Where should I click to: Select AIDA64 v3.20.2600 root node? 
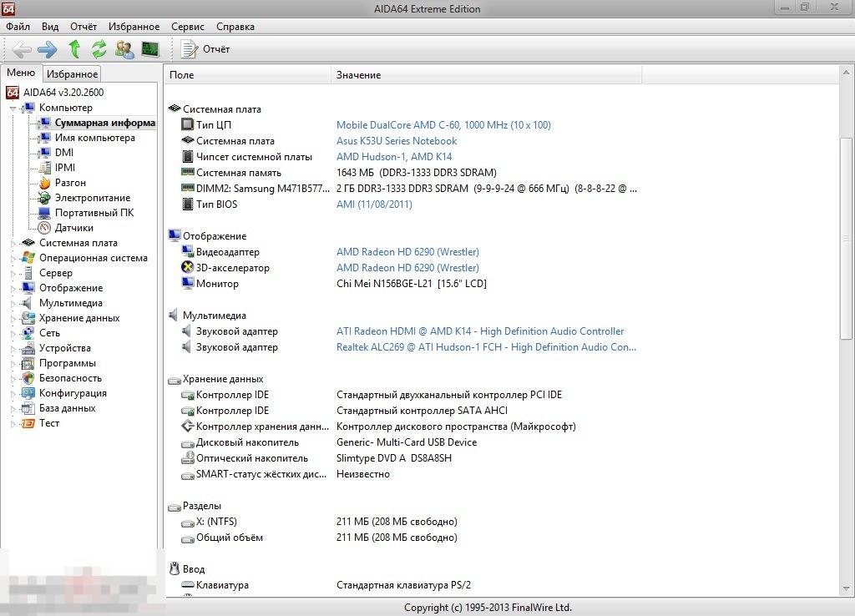click(x=63, y=93)
